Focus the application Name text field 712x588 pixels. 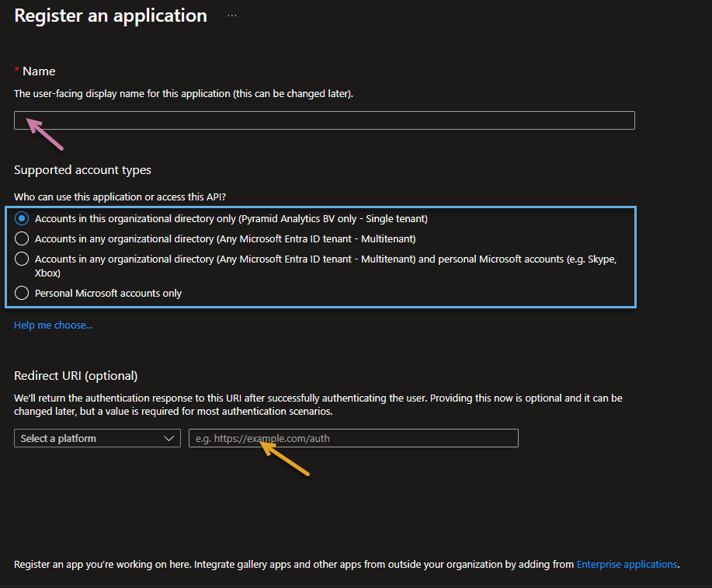click(325, 120)
